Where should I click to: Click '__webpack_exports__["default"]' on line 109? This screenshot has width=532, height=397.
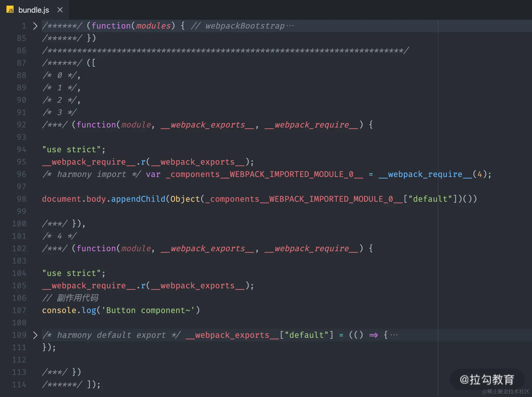pos(260,335)
